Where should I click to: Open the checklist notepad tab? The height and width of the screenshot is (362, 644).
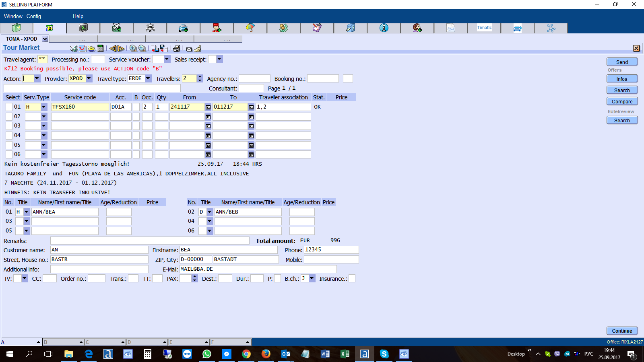coord(317,28)
